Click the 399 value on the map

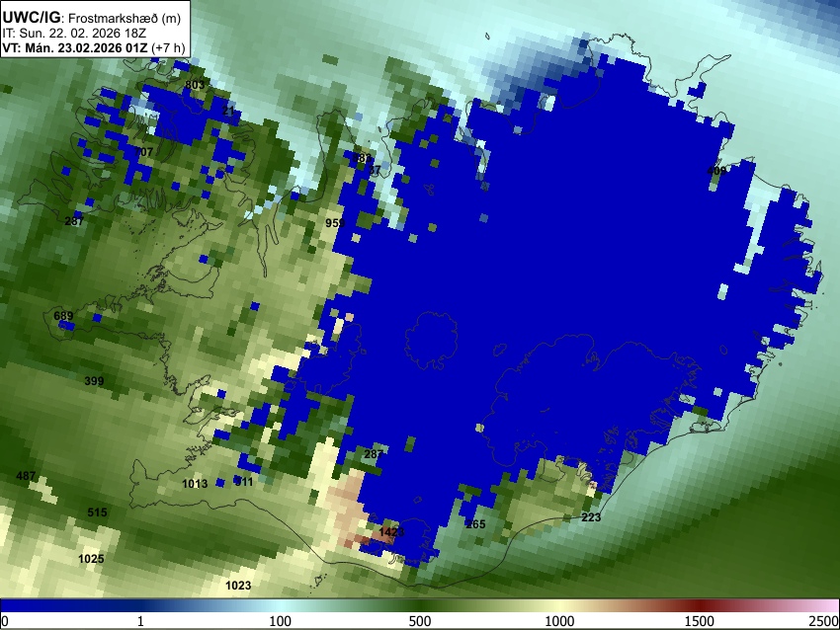point(94,381)
